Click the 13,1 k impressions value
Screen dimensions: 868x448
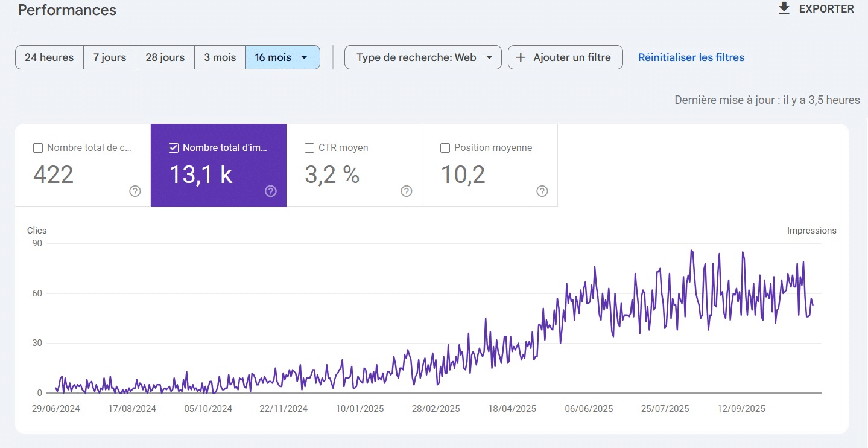coord(201,174)
